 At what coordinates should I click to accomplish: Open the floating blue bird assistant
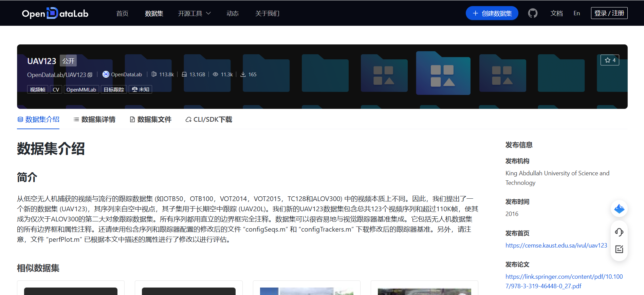pyautogui.click(x=619, y=209)
